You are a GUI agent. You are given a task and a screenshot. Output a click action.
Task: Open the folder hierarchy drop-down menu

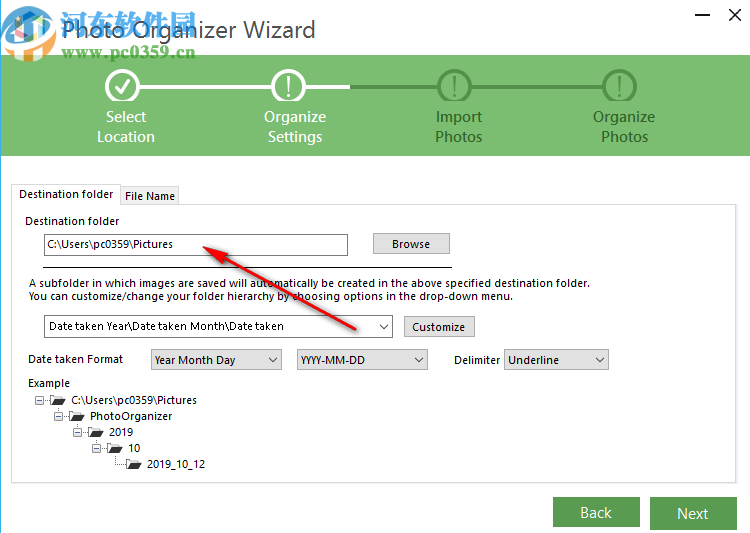[x=384, y=327]
